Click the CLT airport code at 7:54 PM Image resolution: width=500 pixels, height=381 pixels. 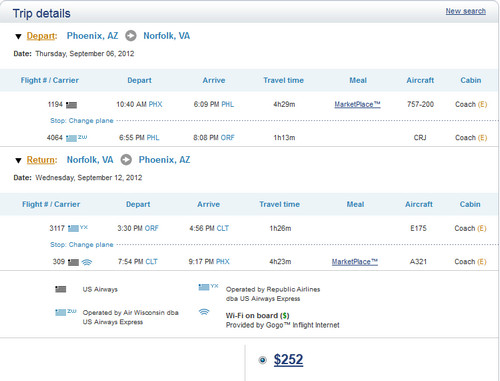click(x=151, y=262)
